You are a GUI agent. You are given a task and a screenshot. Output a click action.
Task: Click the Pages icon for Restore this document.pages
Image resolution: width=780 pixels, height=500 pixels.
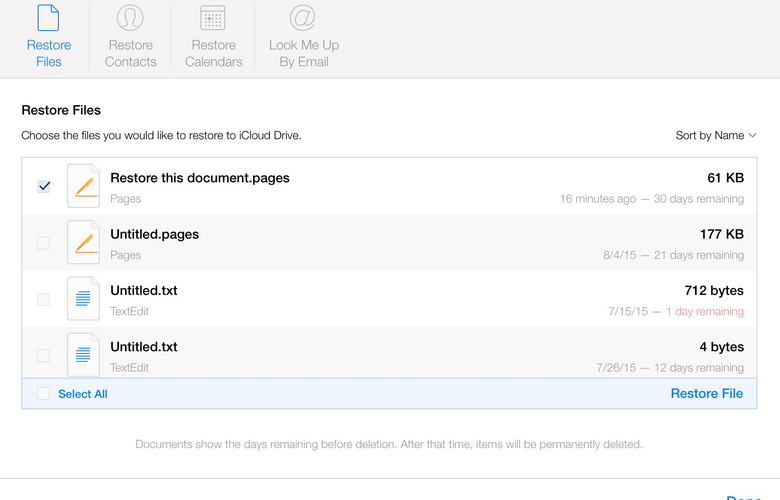(84, 186)
